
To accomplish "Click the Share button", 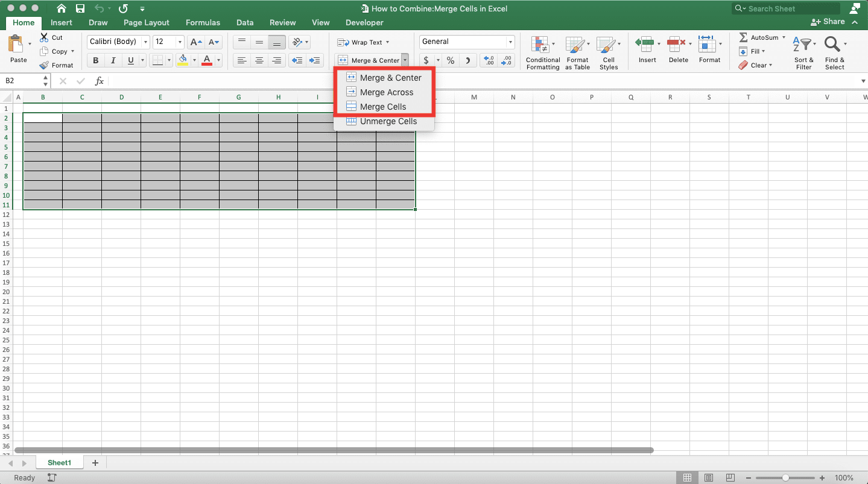I will click(x=829, y=21).
